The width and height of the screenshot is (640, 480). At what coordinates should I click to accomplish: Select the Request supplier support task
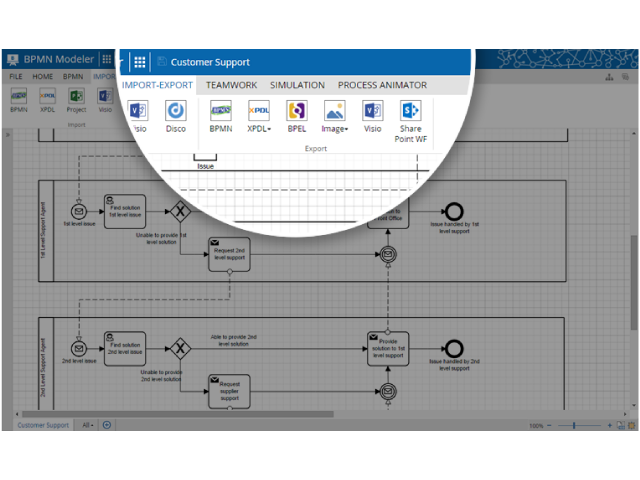229,391
